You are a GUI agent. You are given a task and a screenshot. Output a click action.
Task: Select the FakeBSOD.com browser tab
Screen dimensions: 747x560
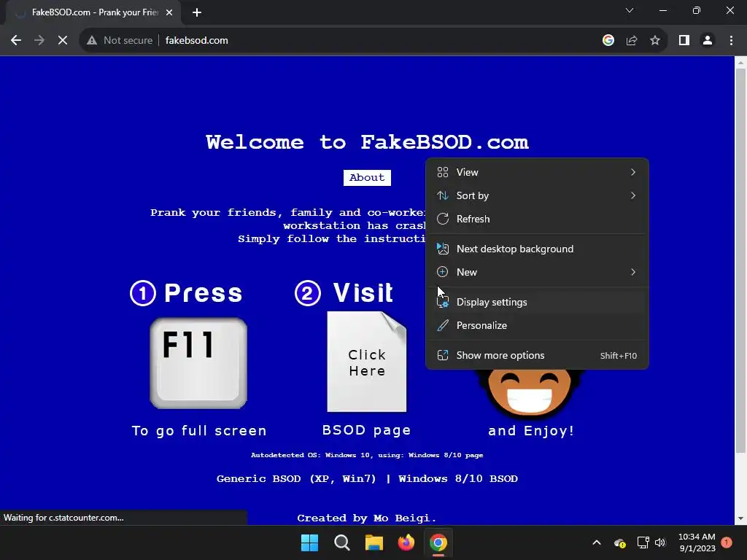click(94, 13)
